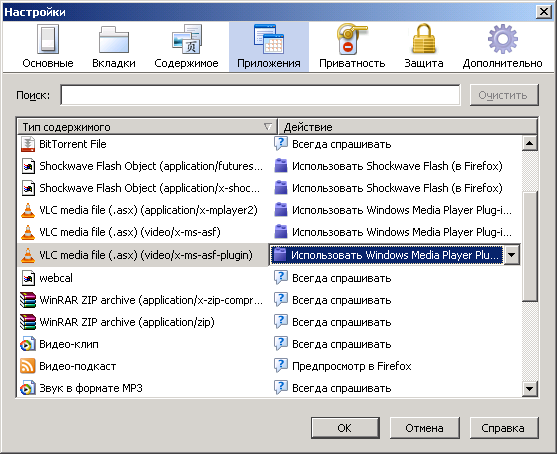This screenshot has width=557, height=454.
Task: Click question icon in webcal action
Action: click(281, 278)
